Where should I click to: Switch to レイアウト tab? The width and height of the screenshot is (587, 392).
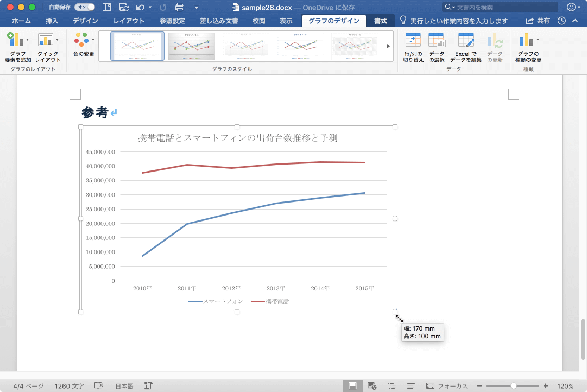pyautogui.click(x=129, y=21)
